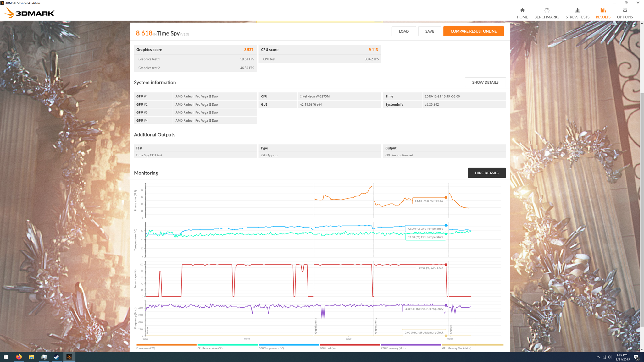Click the purple CPU Frequency data point
The width and height of the screenshot is (644, 362).
446,305
